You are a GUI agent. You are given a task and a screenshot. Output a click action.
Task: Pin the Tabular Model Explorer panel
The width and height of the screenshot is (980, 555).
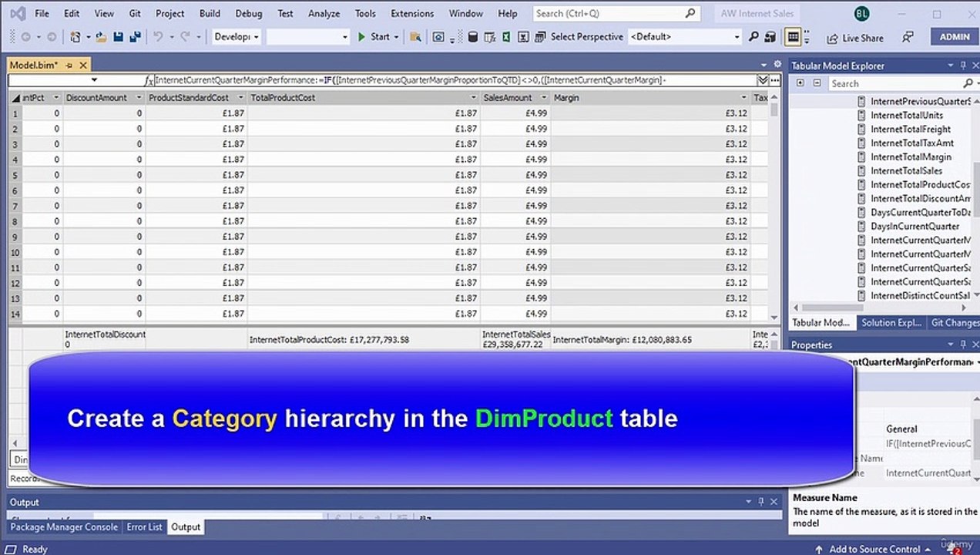[962, 66]
